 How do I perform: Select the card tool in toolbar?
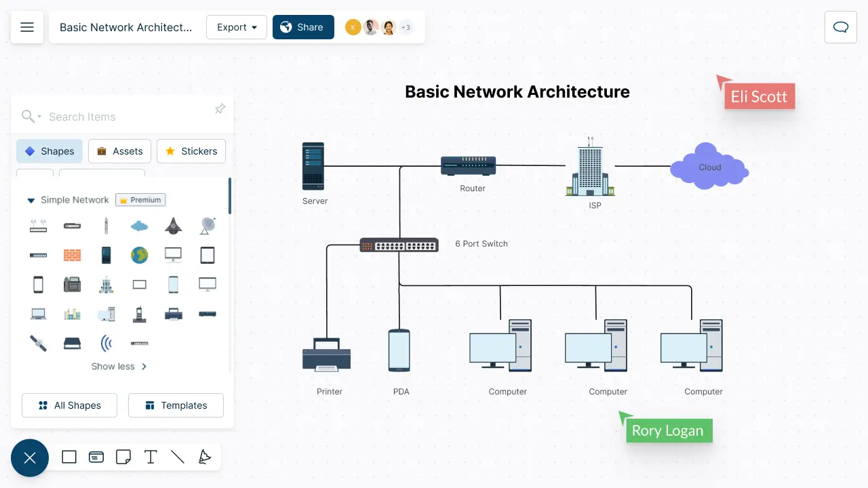coord(96,457)
